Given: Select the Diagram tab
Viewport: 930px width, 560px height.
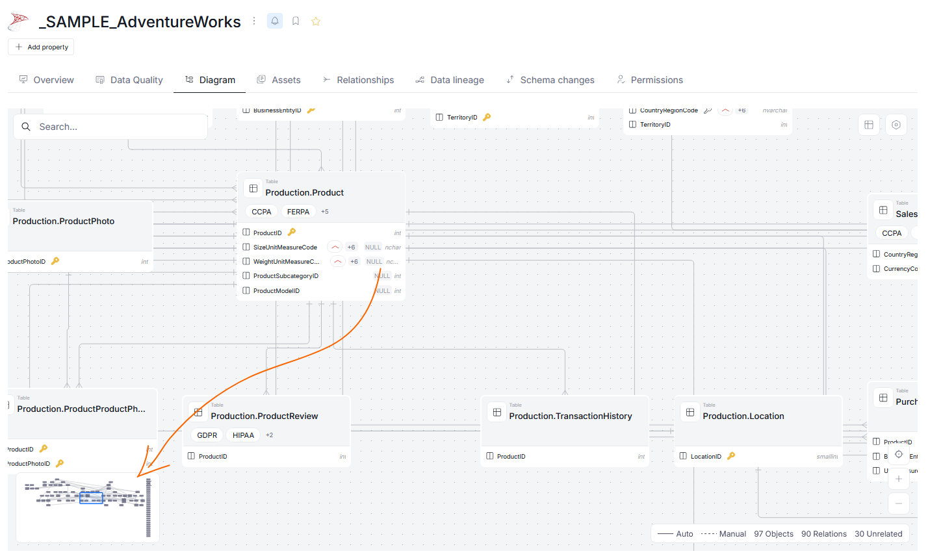Looking at the screenshot, I should point(210,80).
